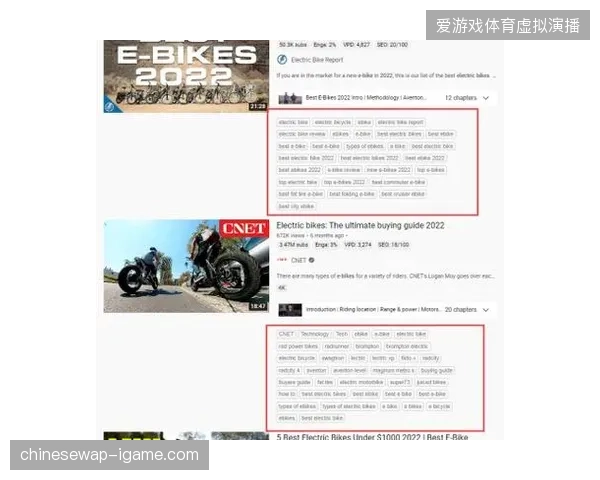Click the E-Bikes 2022 video description snippet

(x=386, y=76)
